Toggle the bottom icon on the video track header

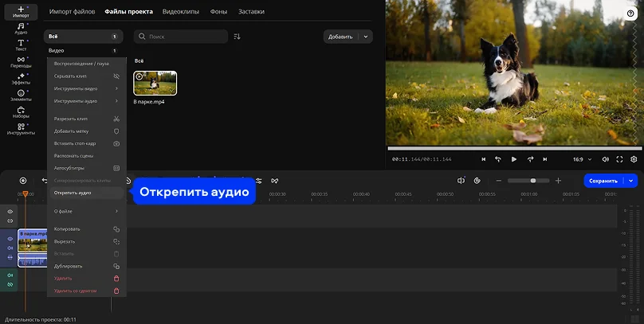(10, 258)
